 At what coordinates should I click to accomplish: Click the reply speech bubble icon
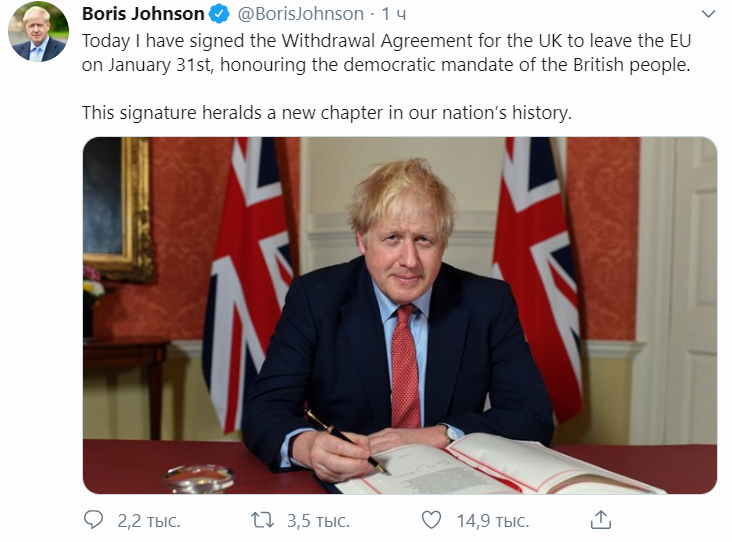(93, 520)
